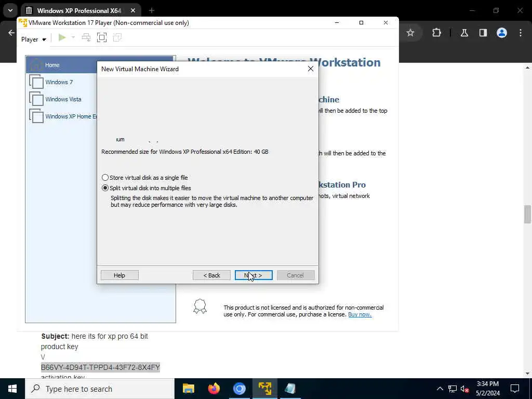Open the clock showing 3:34 PM
532x399 pixels.
coord(488,389)
